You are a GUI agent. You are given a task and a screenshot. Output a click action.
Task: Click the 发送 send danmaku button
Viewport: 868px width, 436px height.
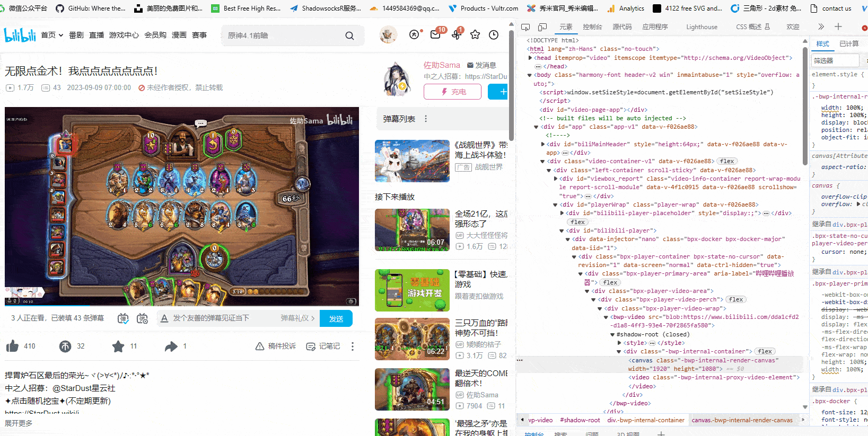(x=336, y=318)
